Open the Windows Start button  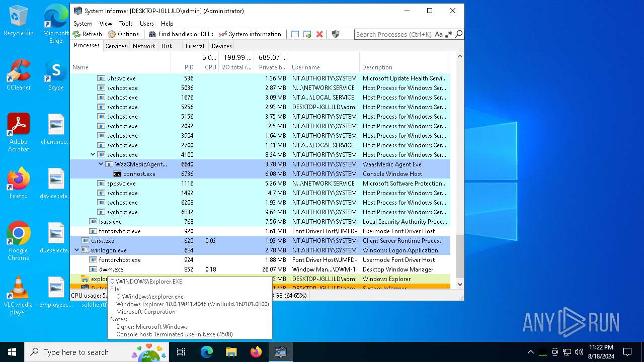pos(12,352)
